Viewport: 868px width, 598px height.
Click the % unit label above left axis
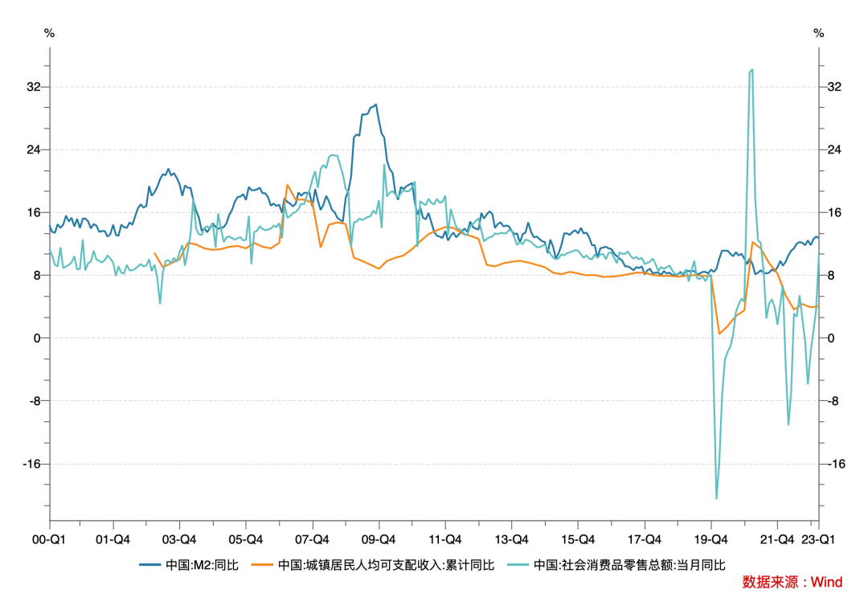click(x=49, y=34)
